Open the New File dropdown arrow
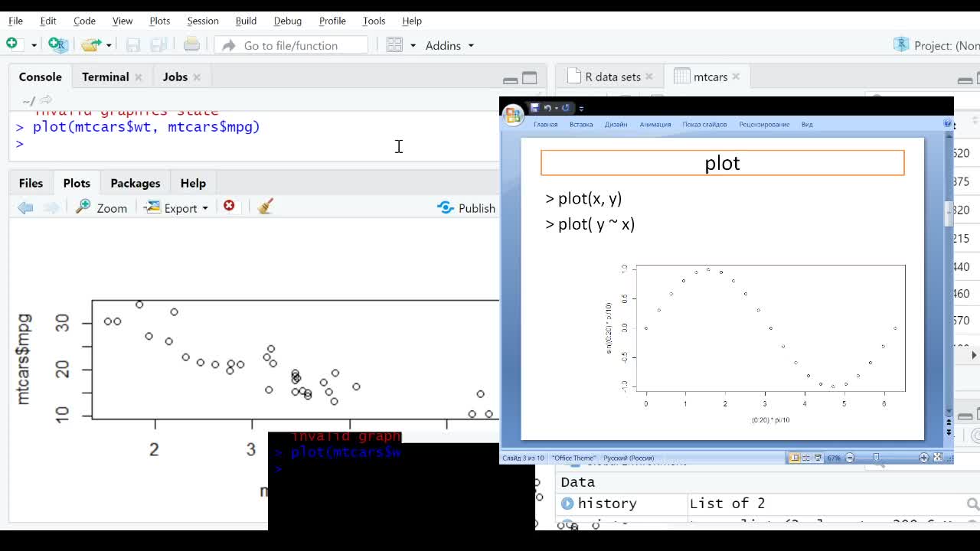 (34, 45)
